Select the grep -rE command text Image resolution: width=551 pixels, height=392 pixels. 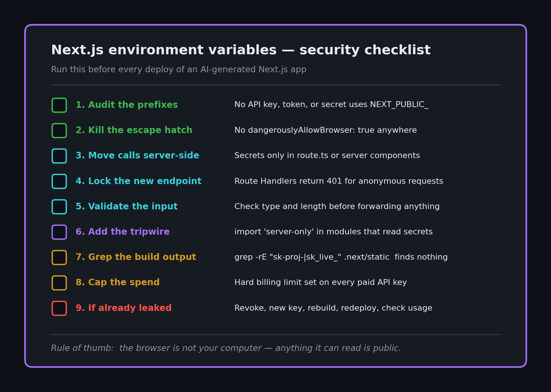point(341,257)
